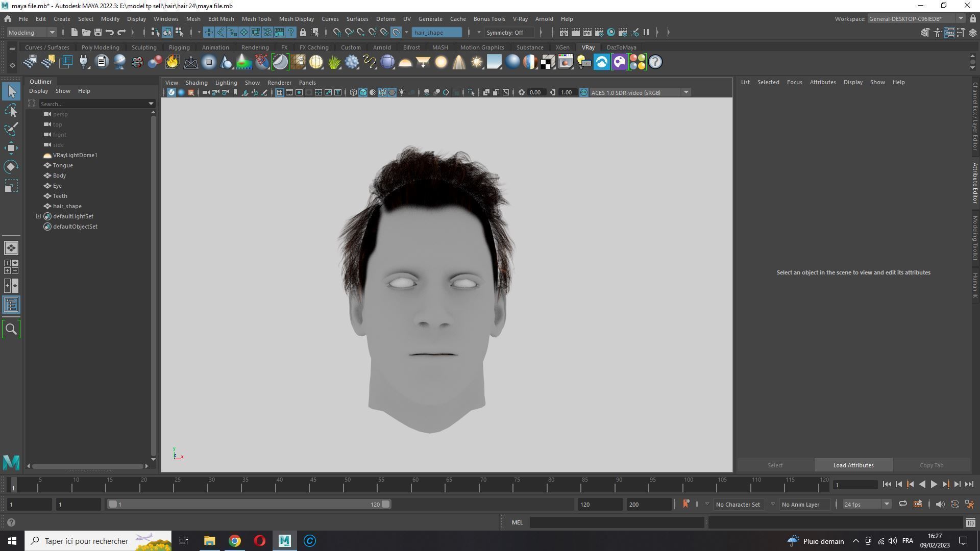Open the Modeling menu set dropdown
The image size is (980, 551).
[32, 32]
